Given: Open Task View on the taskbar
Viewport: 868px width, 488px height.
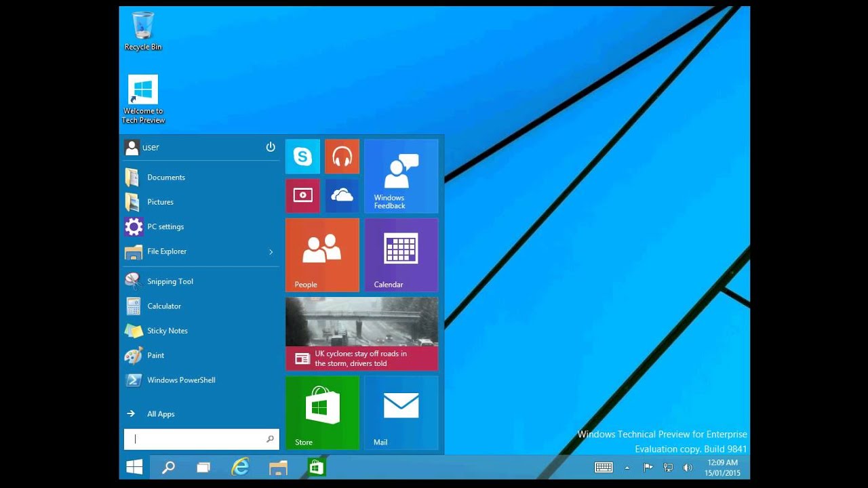Looking at the screenshot, I should (x=203, y=467).
